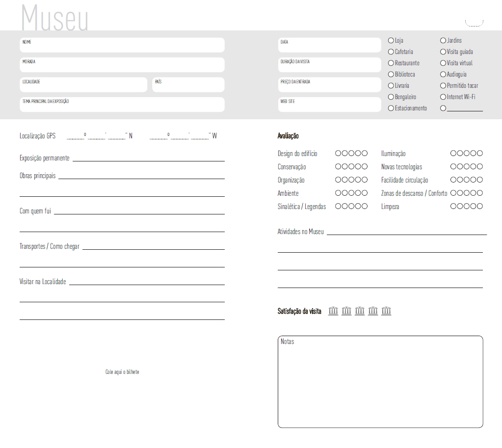Tick the Cafetaria option circle

391,52
